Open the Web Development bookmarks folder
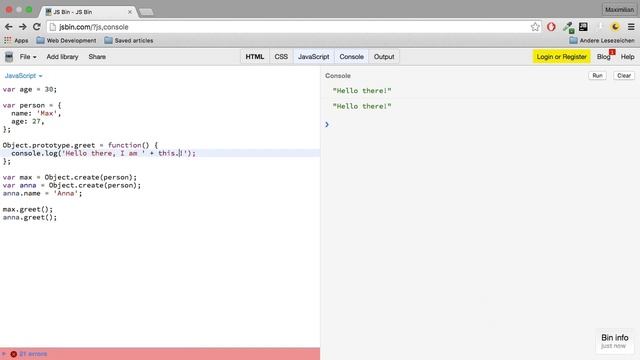This screenshot has height=360, width=640. [x=66, y=40]
